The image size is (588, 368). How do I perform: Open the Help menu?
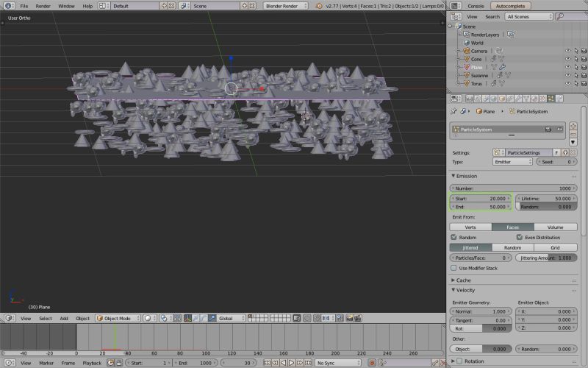pos(87,6)
